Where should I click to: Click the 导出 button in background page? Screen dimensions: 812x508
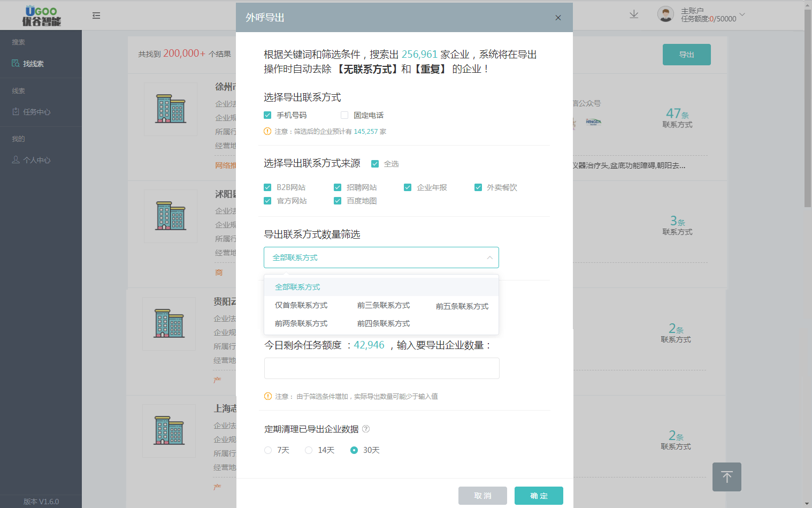point(687,55)
